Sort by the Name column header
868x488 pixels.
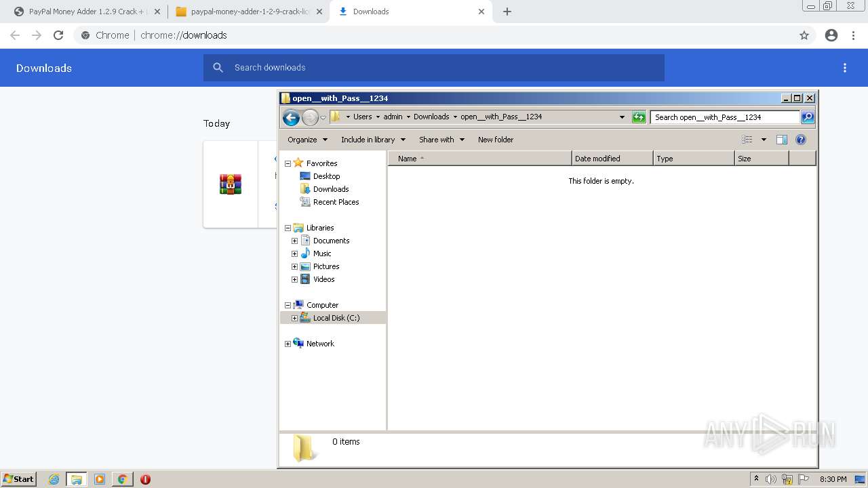click(x=480, y=159)
